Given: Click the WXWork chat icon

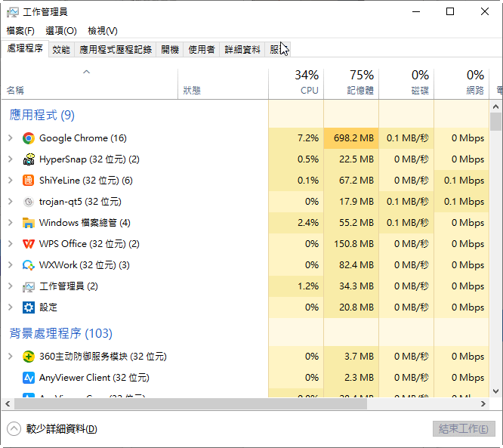Looking at the screenshot, I should tap(29, 265).
